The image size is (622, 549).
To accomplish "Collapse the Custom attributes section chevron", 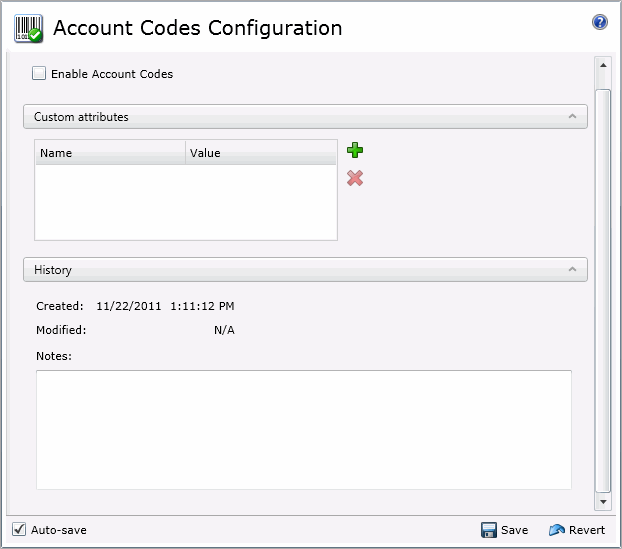I will pos(572,117).
